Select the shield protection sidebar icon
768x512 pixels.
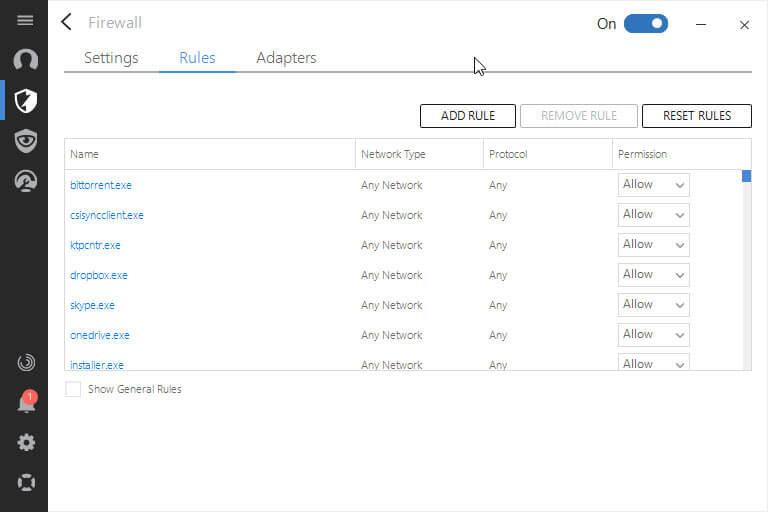(x=25, y=100)
